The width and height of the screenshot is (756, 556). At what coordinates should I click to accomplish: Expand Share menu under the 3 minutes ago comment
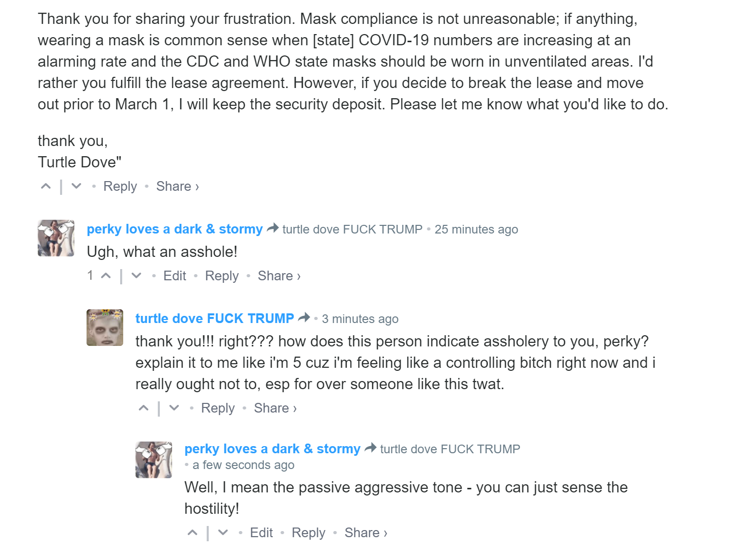(x=275, y=408)
